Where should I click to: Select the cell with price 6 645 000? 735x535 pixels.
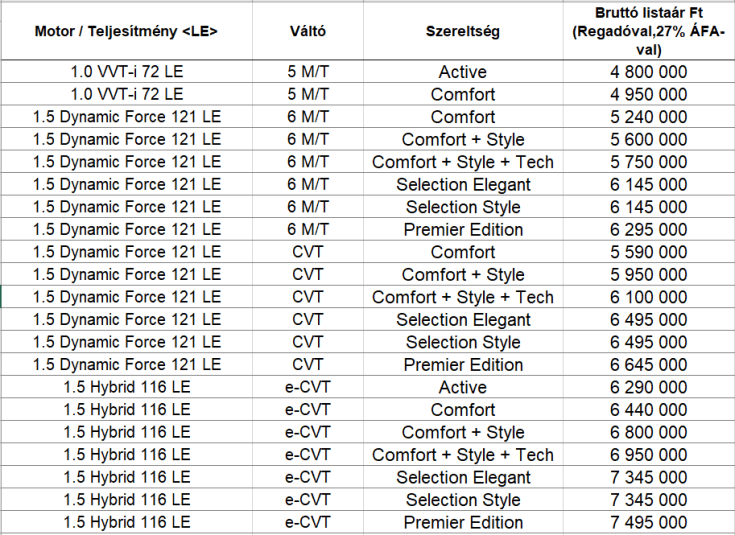pos(649,364)
